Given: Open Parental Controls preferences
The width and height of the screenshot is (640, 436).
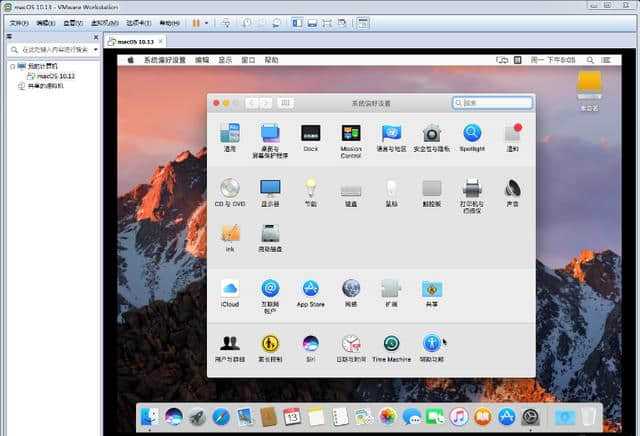Looking at the screenshot, I should coord(270,348).
